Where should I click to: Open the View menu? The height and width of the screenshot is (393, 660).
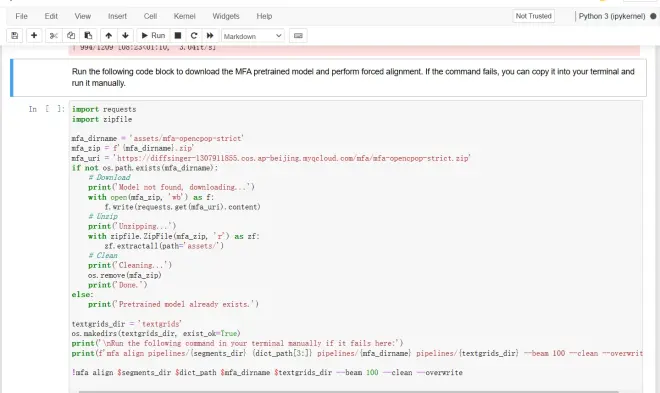82,16
